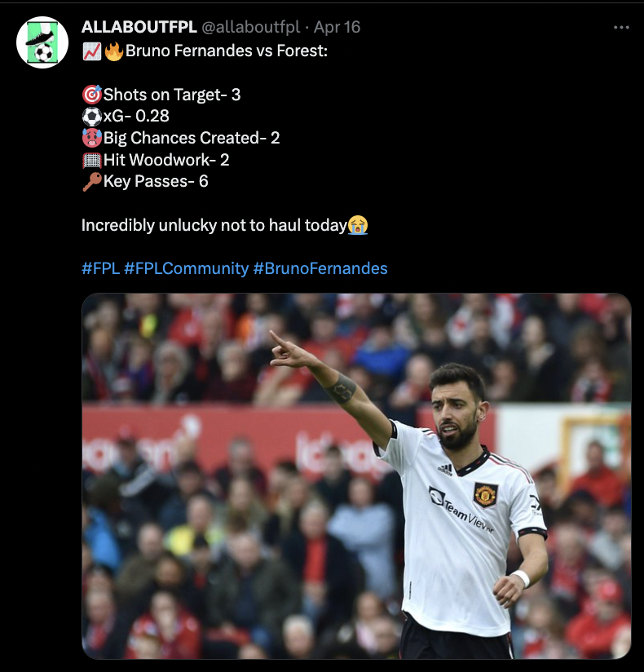
Task: Click the goal net emoji beside Hit Woodwork
Action: 91,161
